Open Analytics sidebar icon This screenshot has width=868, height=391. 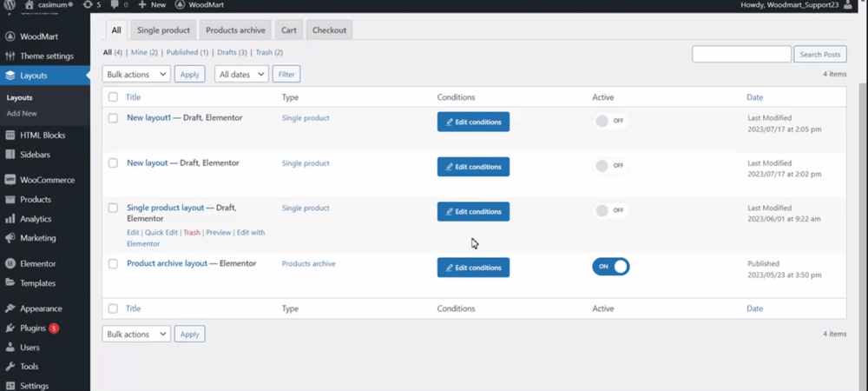[10, 219]
